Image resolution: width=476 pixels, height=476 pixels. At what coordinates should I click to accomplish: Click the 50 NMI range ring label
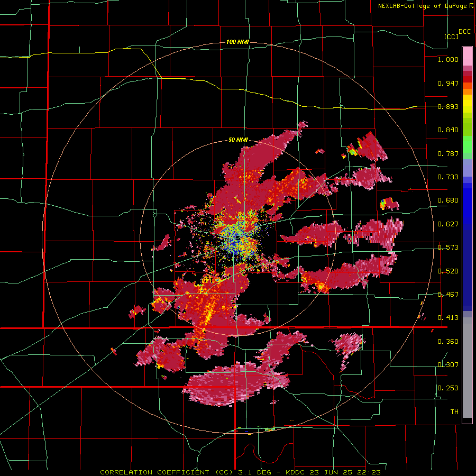click(238, 140)
